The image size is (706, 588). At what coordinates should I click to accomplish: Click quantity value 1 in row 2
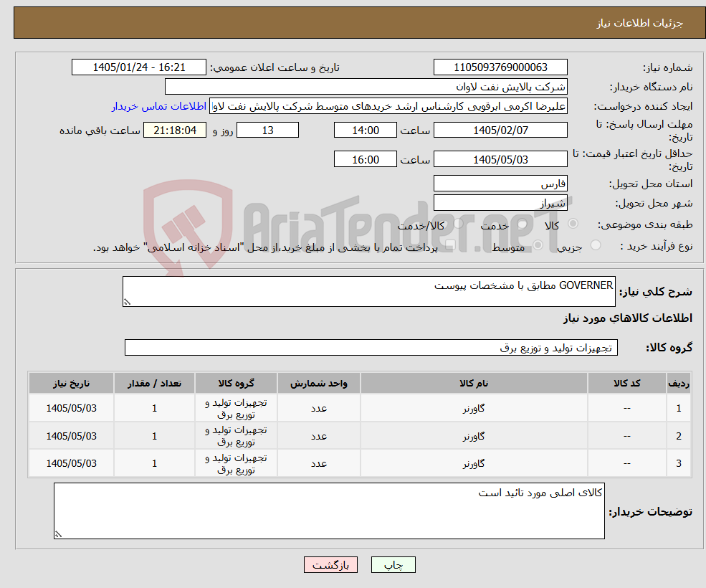[x=154, y=436]
